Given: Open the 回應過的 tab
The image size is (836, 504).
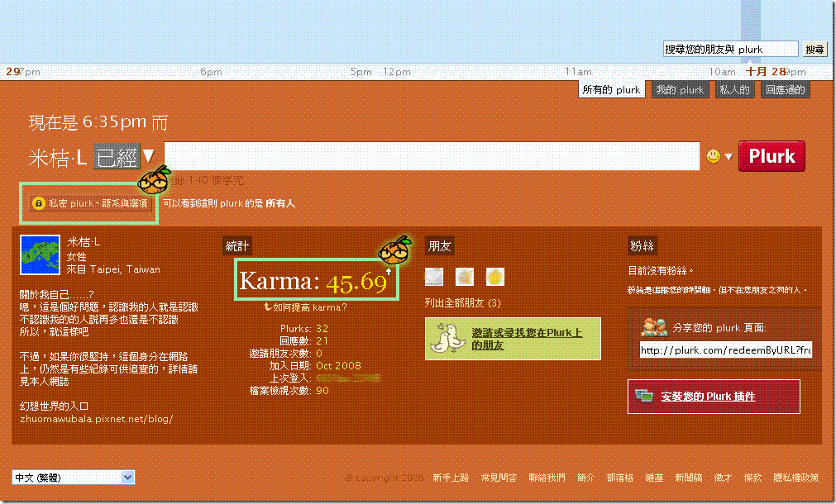Looking at the screenshot, I should point(785,89).
